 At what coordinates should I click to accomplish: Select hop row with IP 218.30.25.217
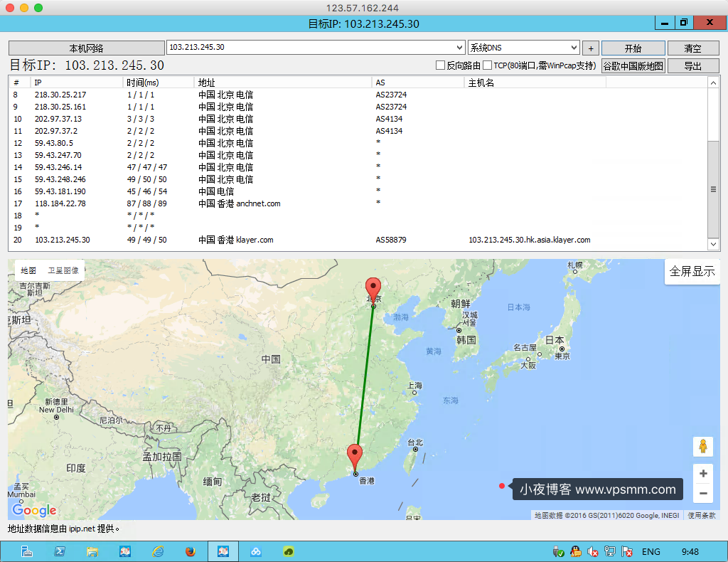tap(358, 95)
